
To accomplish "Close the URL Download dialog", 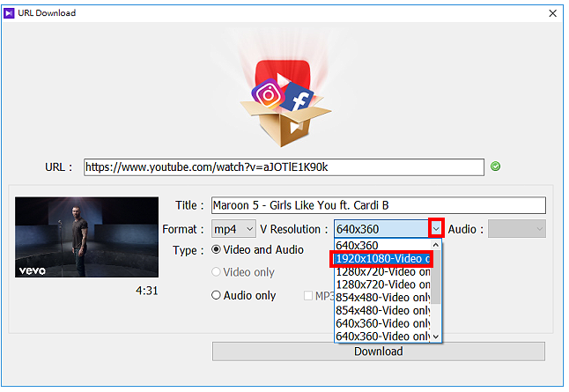I will click(552, 13).
